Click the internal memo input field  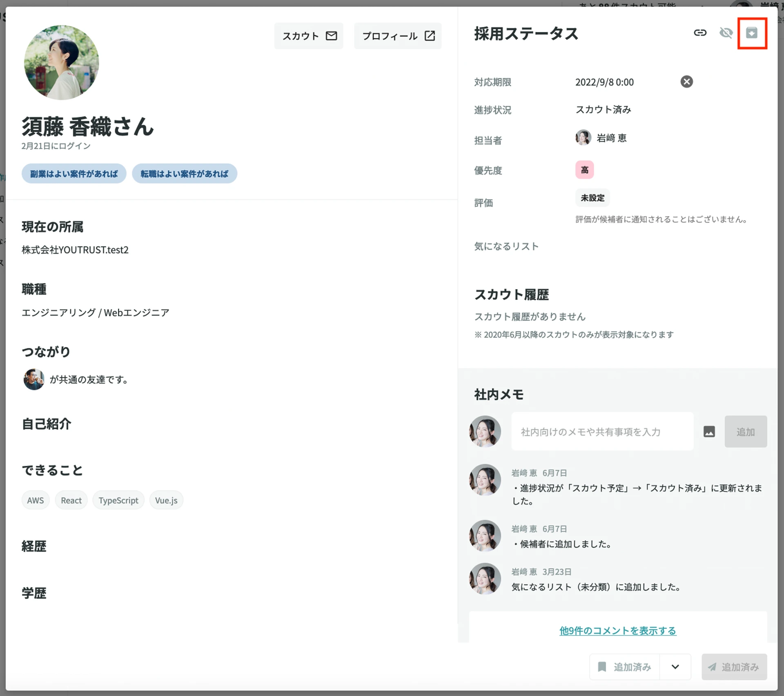tap(602, 431)
